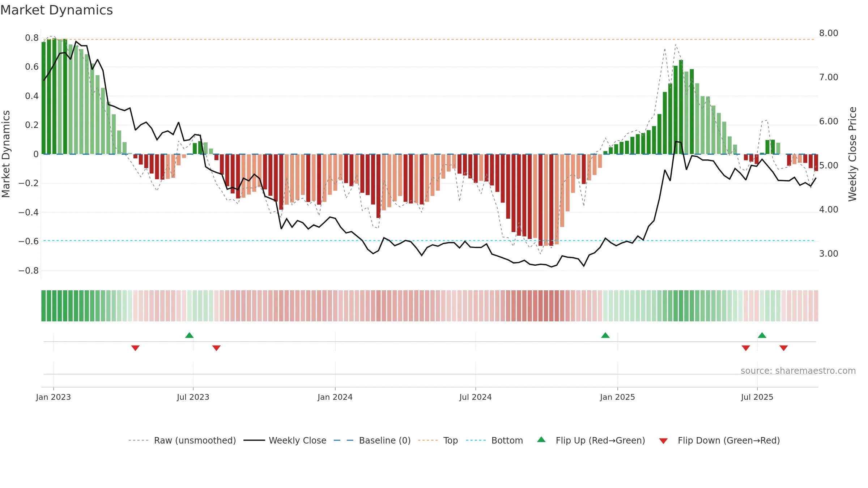This screenshot has width=868, height=488.
Task: Click the green triangle icon in the legend
Action: tap(541, 440)
